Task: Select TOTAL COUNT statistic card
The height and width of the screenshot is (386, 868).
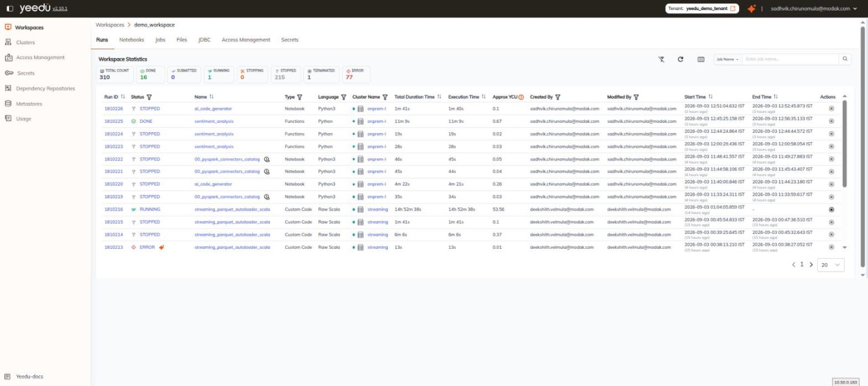Action: (x=115, y=75)
